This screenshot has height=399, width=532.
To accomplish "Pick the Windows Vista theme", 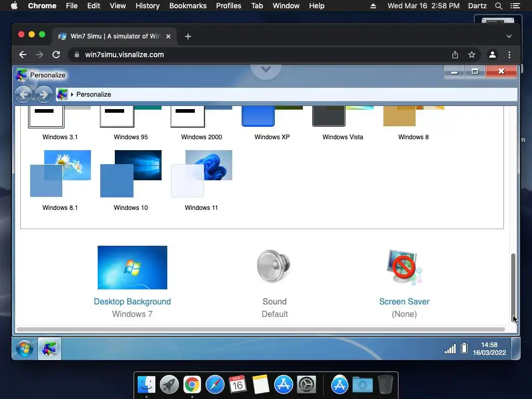I will point(343,117).
